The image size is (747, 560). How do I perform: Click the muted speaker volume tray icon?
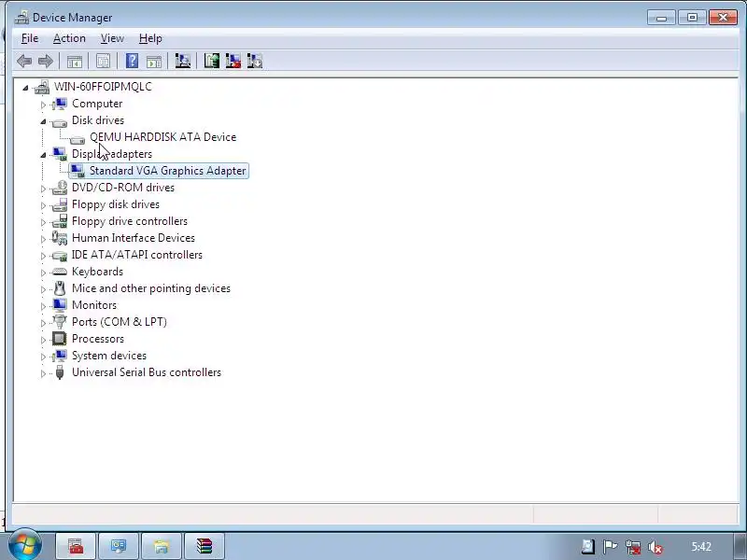[x=655, y=547]
